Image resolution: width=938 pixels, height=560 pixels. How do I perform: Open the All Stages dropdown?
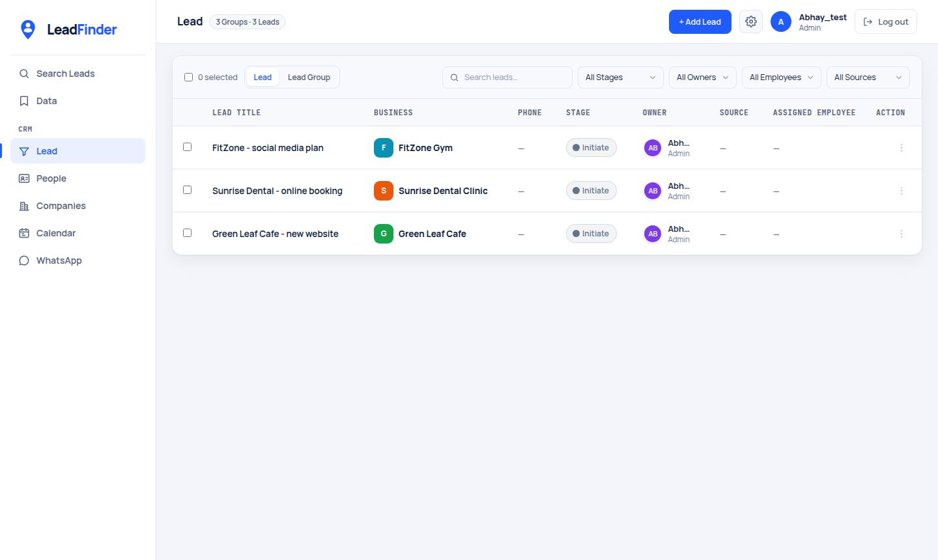(621, 77)
